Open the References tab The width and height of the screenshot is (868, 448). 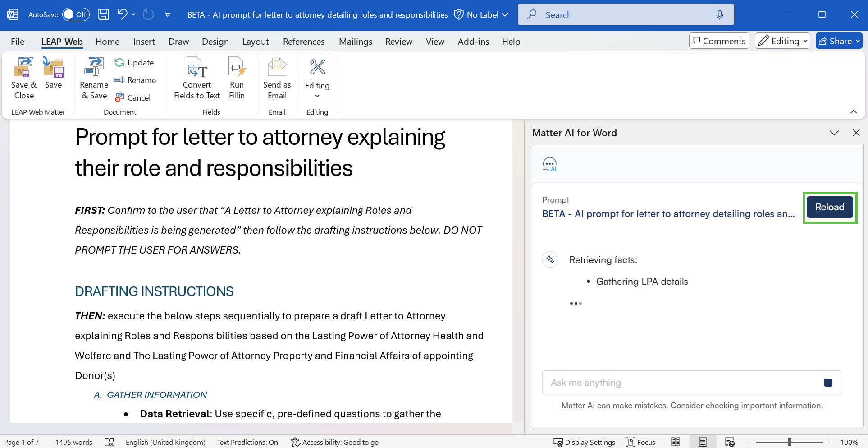(303, 42)
